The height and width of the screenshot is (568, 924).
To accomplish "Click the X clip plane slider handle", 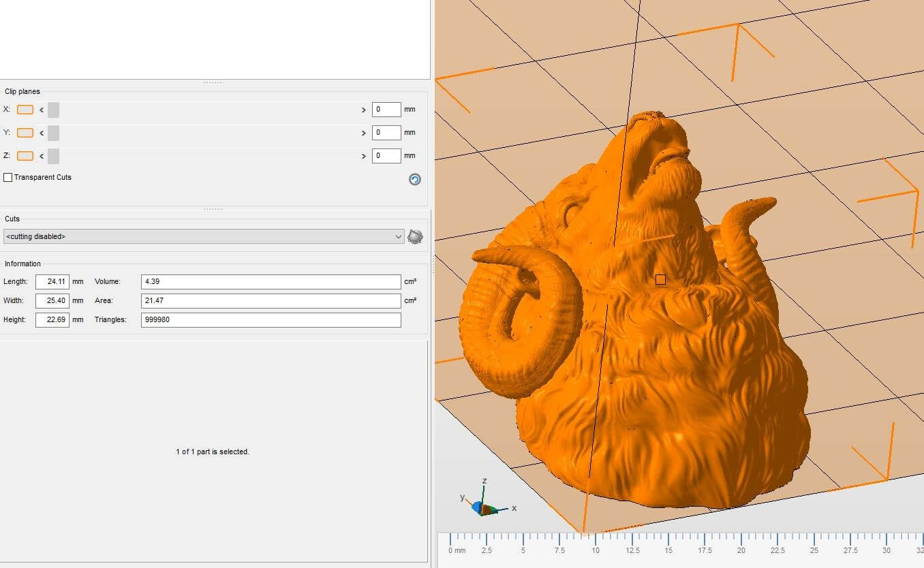I will pos(53,110).
